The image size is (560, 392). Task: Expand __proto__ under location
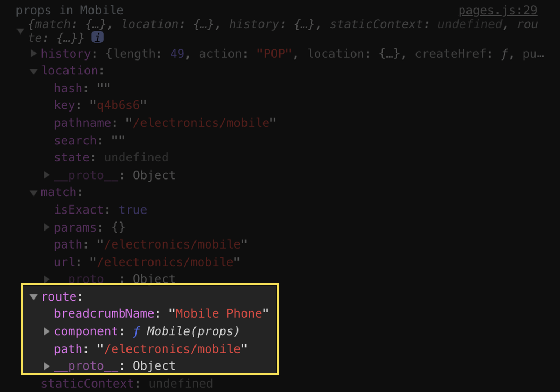pyautogui.click(x=46, y=175)
